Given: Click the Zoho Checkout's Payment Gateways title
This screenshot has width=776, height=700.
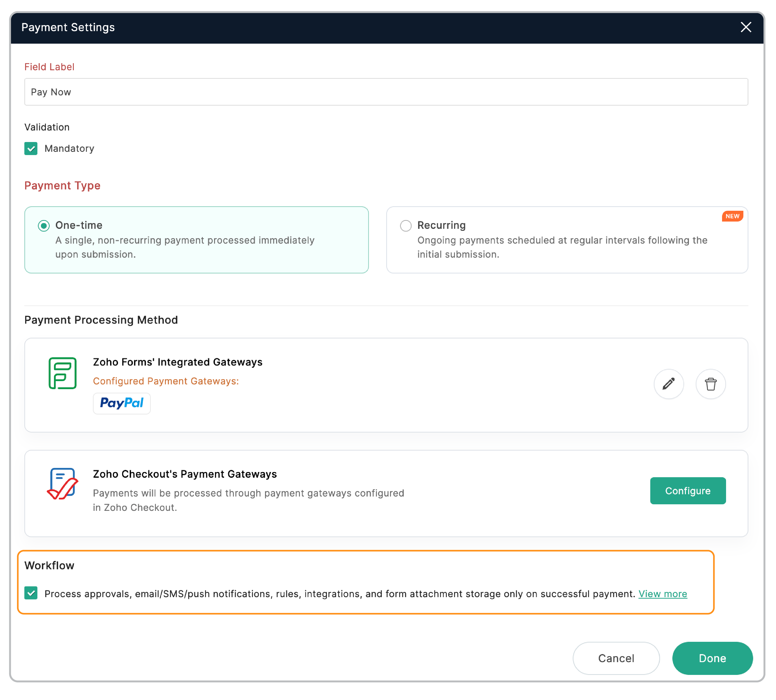Looking at the screenshot, I should [x=185, y=474].
